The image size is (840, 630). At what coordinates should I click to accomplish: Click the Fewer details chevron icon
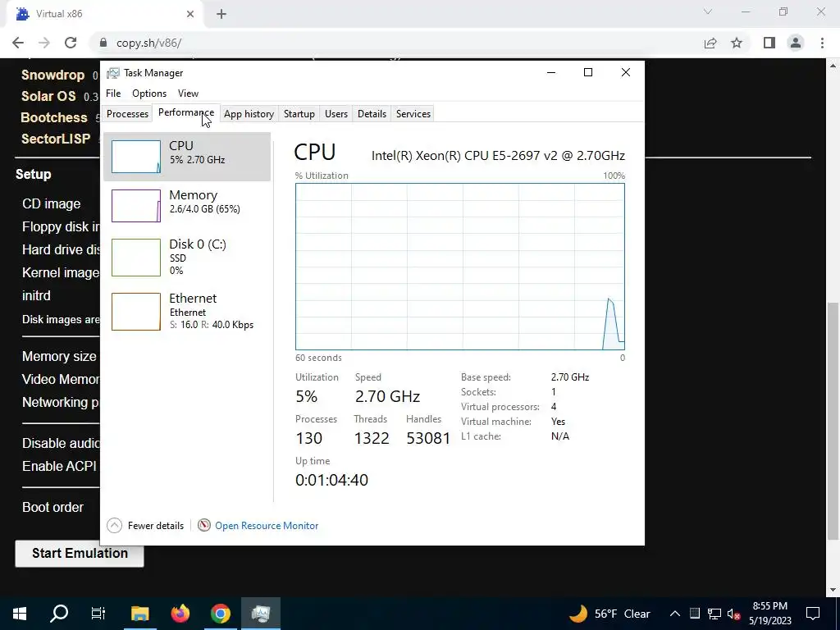114,526
